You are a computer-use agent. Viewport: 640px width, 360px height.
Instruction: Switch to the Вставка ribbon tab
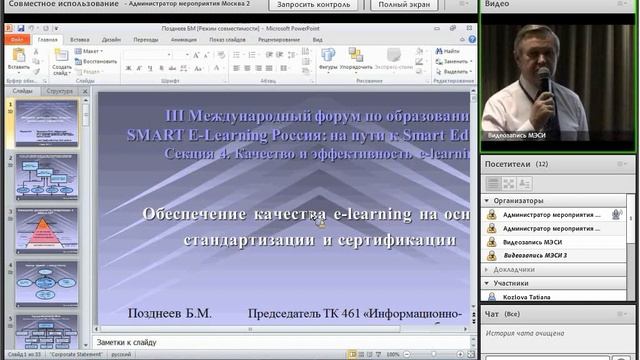pos(80,40)
